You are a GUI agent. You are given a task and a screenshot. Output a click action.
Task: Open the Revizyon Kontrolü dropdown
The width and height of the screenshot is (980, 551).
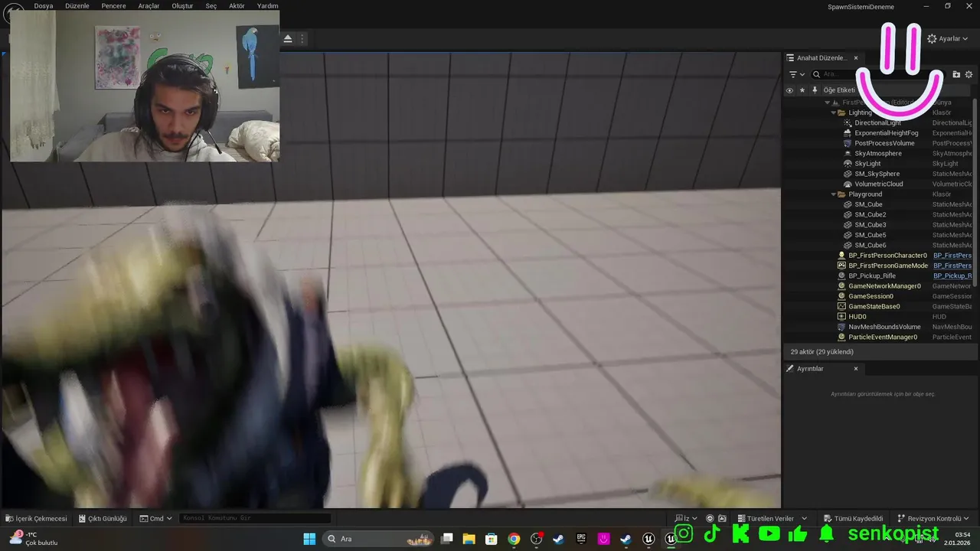[x=933, y=518]
